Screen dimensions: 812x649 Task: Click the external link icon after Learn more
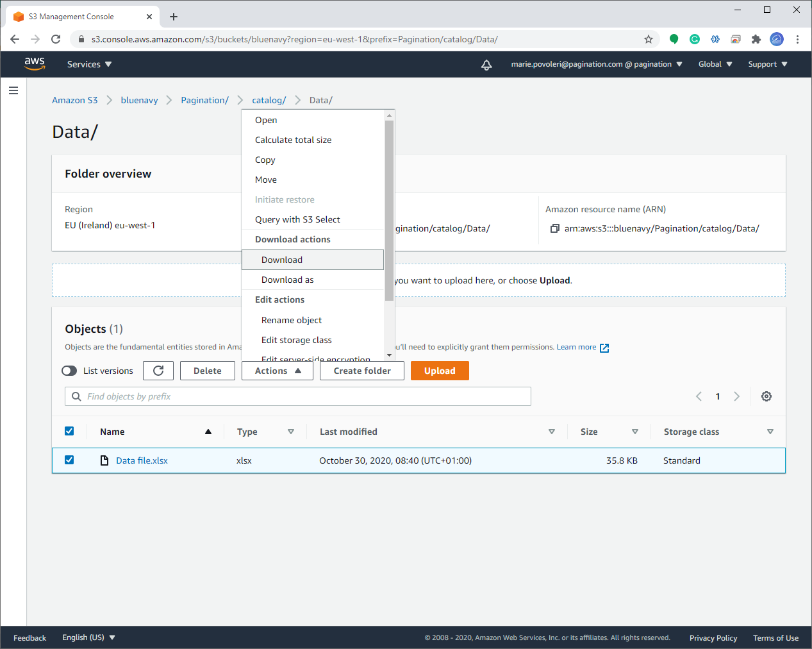[x=604, y=348]
